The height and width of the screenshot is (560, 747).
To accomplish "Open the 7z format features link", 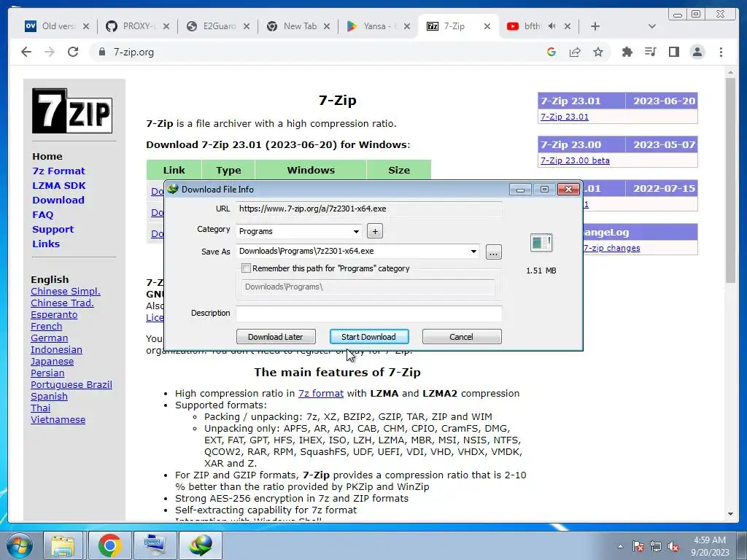I will pyautogui.click(x=321, y=393).
